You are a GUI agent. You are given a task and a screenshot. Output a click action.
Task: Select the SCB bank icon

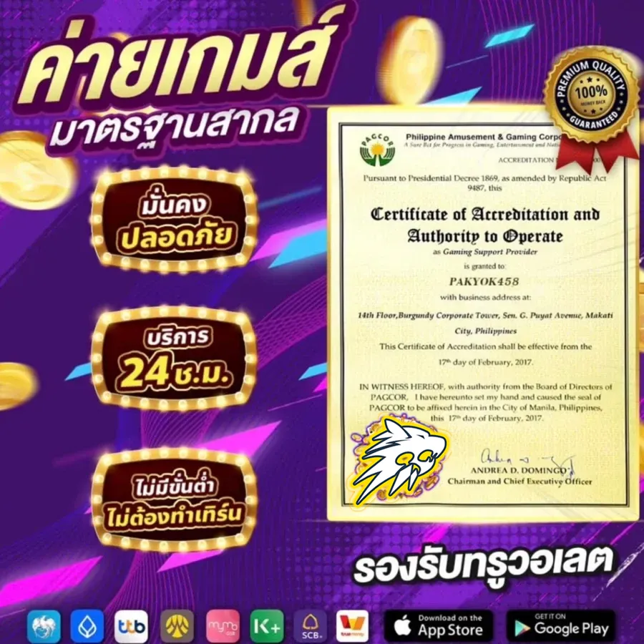pyautogui.click(x=311, y=627)
